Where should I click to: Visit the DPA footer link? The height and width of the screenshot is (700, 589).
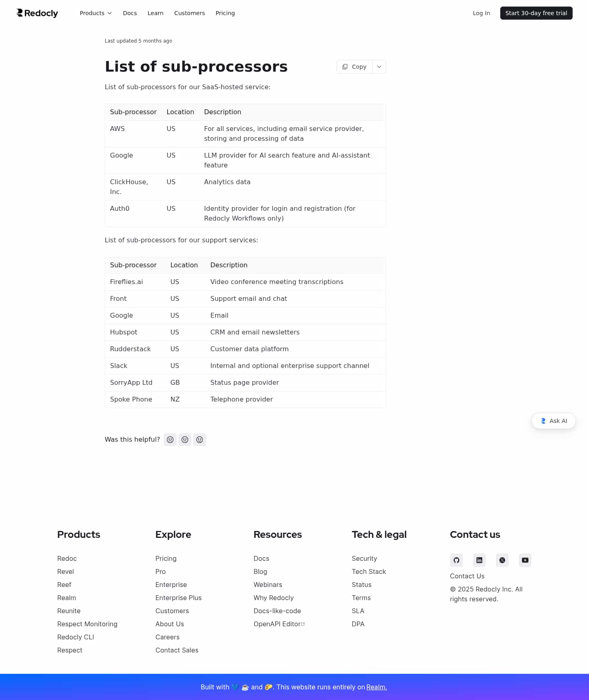click(x=358, y=624)
